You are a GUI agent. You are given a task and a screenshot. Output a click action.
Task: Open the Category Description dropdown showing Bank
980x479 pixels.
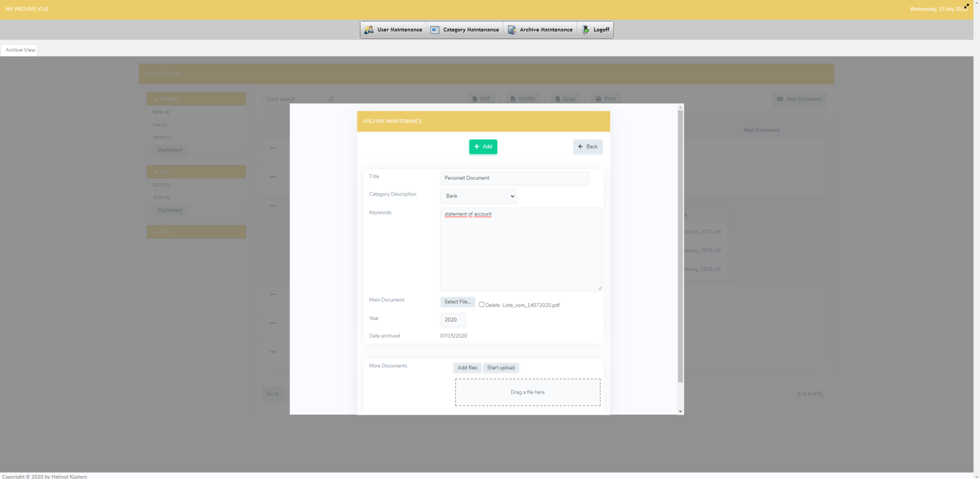tap(478, 196)
